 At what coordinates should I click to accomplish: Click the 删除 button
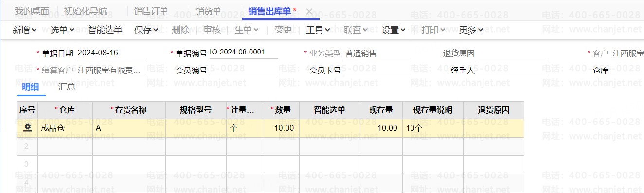pos(180,30)
